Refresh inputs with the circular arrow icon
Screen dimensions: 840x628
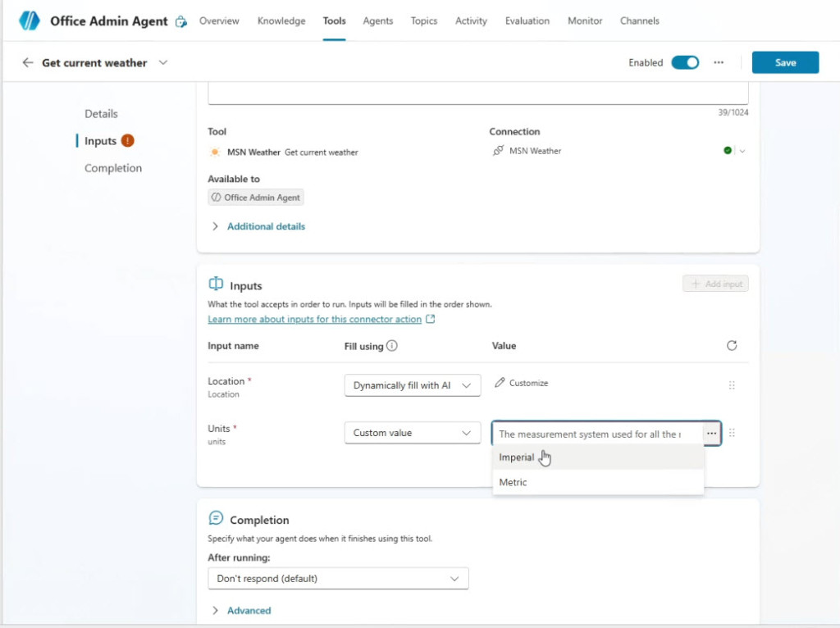coord(732,345)
